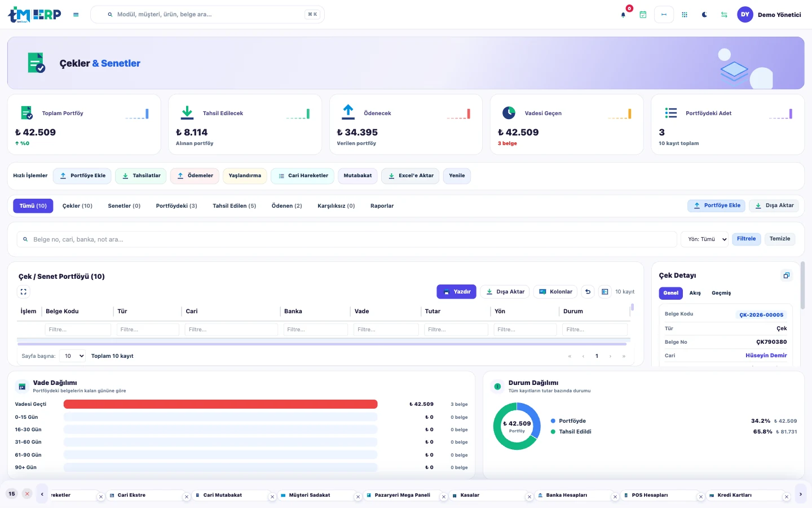Toggle table layout panel icon
The image size is (812, 508).
tap(605, 292)
